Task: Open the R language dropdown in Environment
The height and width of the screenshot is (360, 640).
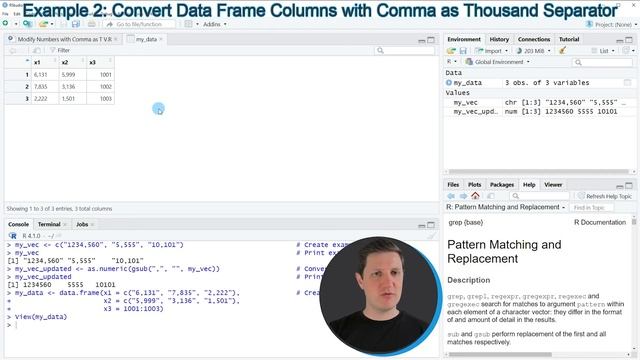Action: [x=451, y=62]
